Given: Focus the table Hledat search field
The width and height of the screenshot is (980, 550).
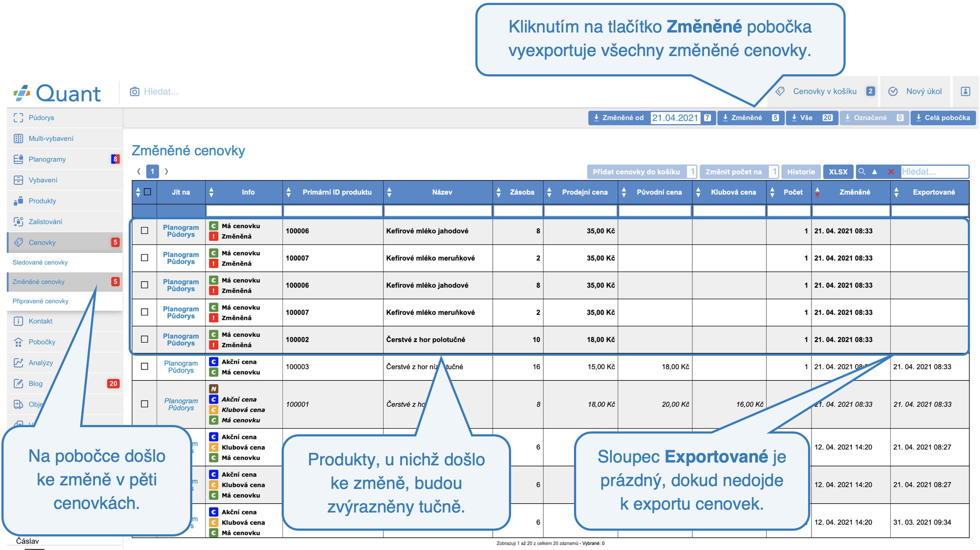Looking at the screenshot, I should 934,171.
